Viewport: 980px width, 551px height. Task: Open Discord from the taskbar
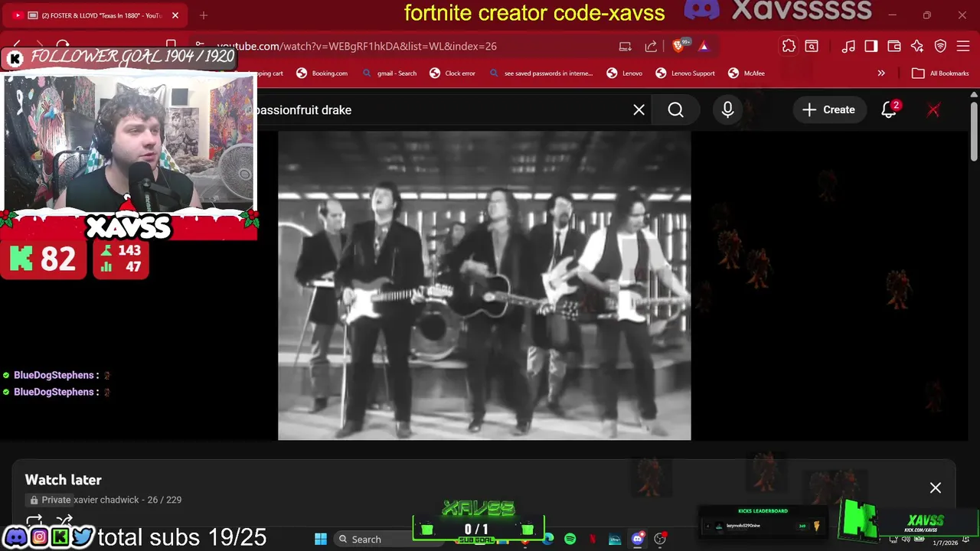[x=637, y=540]
